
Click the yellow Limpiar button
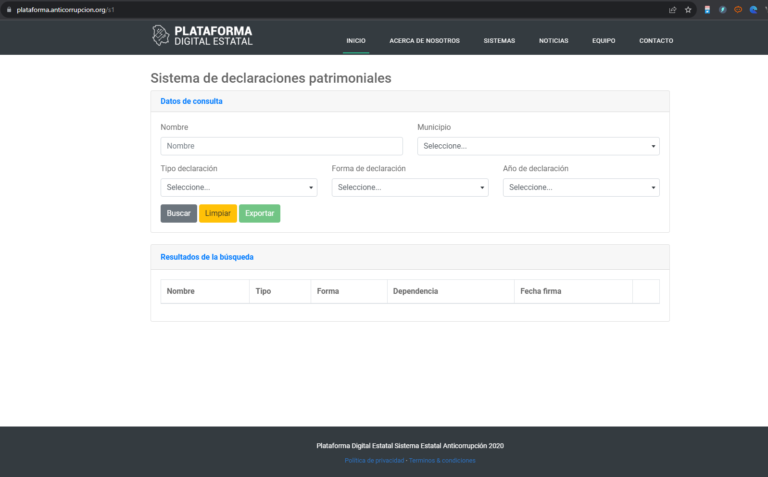coord(218,213)
